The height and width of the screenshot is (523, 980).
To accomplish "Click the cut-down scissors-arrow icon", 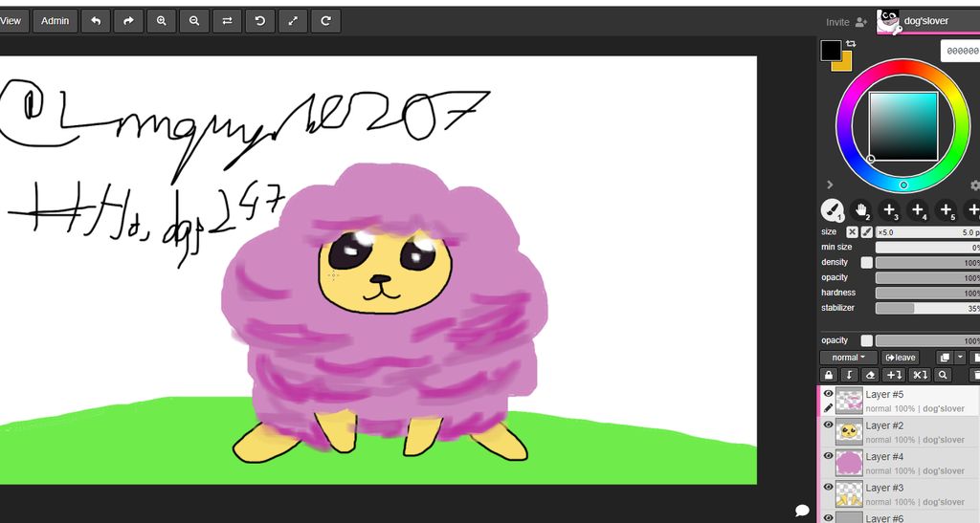I will pos(920,375).
